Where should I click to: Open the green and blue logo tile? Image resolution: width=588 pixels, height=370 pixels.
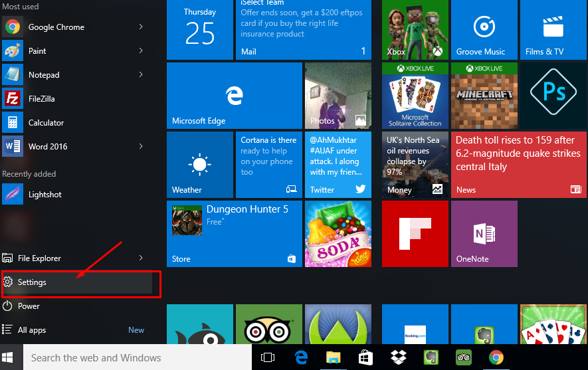(338, 324)
